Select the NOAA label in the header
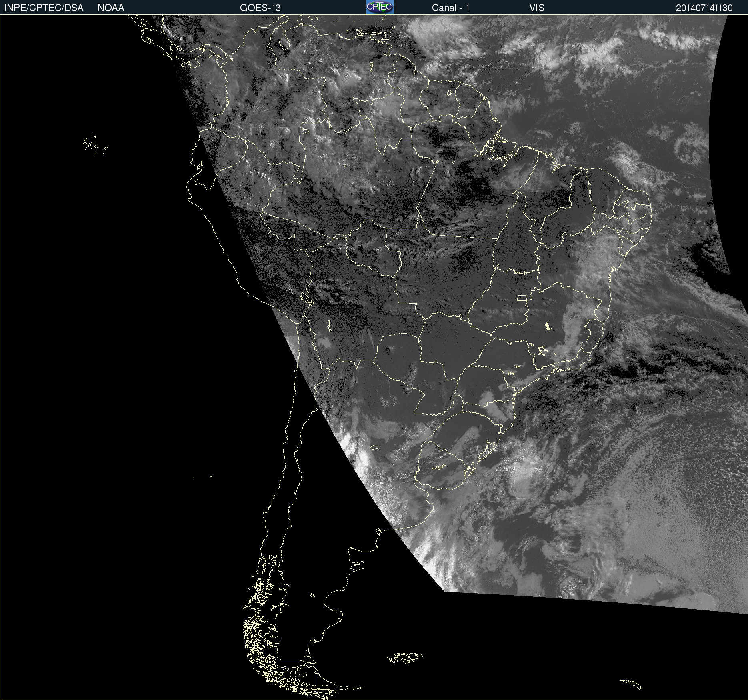 click(111, 8)
